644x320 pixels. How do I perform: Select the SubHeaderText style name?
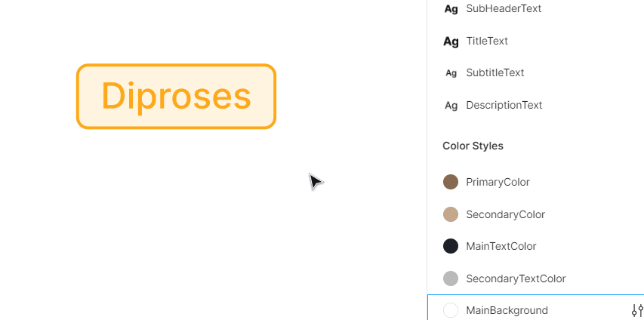(504, 9)
